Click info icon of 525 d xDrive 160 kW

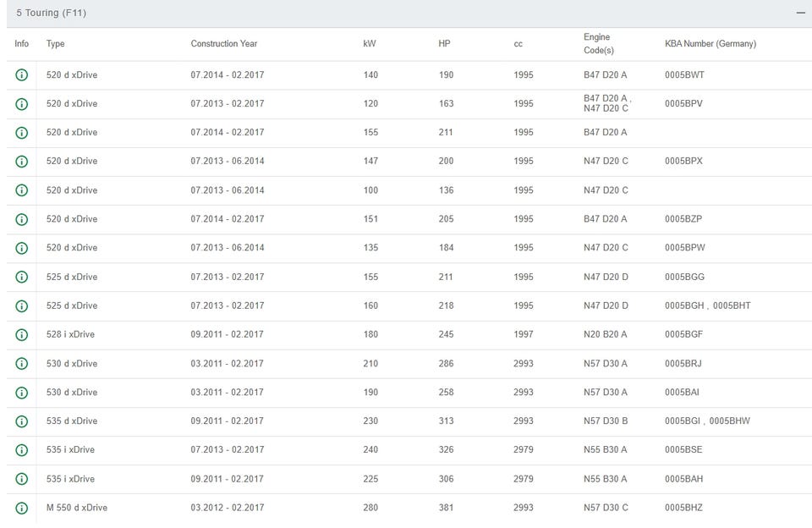pos(22,305)
